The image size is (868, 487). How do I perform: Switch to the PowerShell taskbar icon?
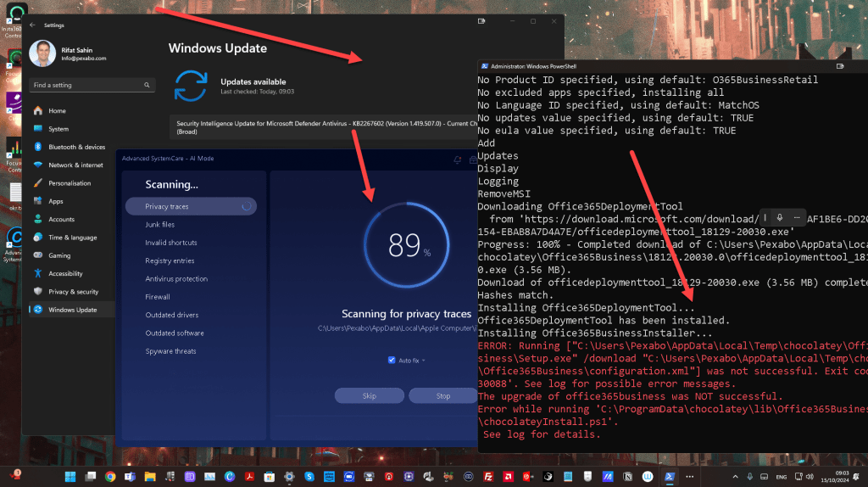coord(670,477)
